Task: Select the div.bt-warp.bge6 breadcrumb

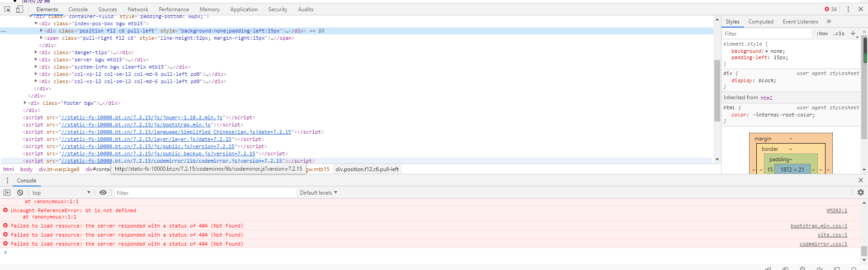Action: click(59, 169)
